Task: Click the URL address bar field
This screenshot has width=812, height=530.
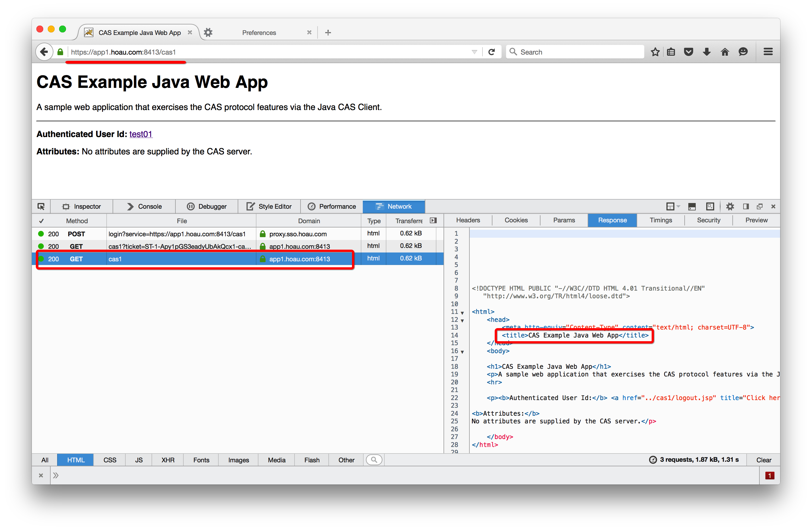Action: click(x=270, y=52)
